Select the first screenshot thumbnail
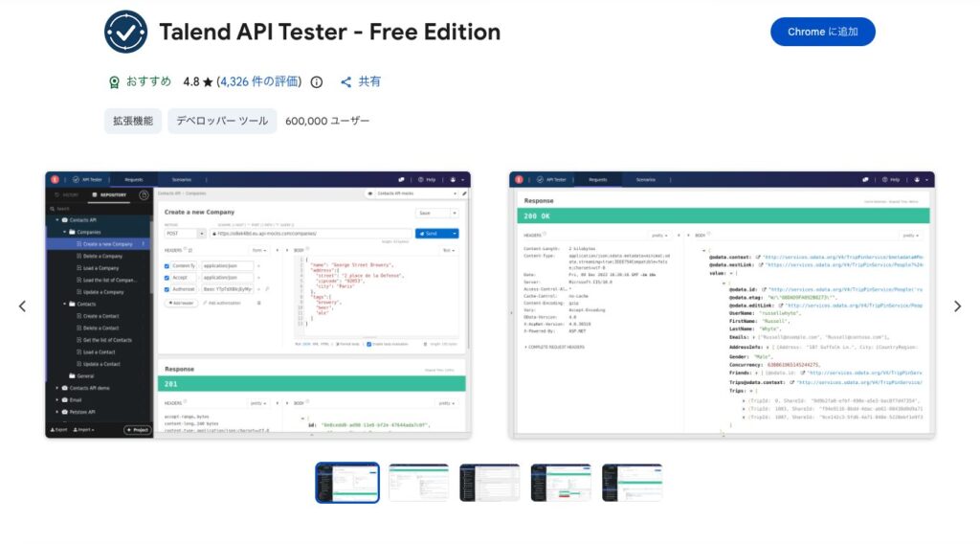This screenshot has height=544, width=980. (347, 483)
